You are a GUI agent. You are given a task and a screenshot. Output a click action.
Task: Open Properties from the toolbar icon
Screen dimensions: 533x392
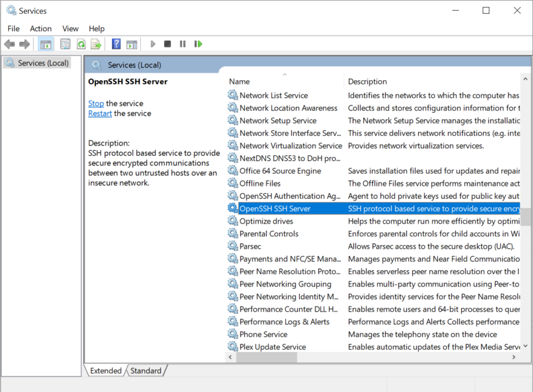(x=65, y=44)
